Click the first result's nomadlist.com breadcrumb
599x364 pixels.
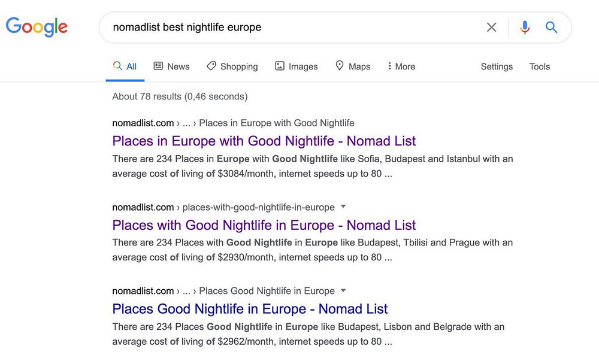[143, 123]
